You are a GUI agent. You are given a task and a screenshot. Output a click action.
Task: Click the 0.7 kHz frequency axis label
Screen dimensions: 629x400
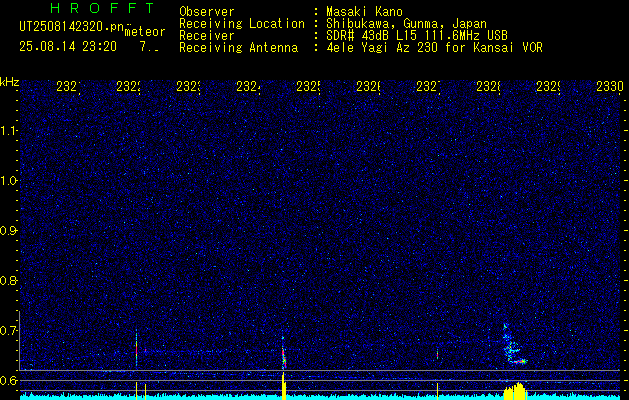[x=9, y=330]
